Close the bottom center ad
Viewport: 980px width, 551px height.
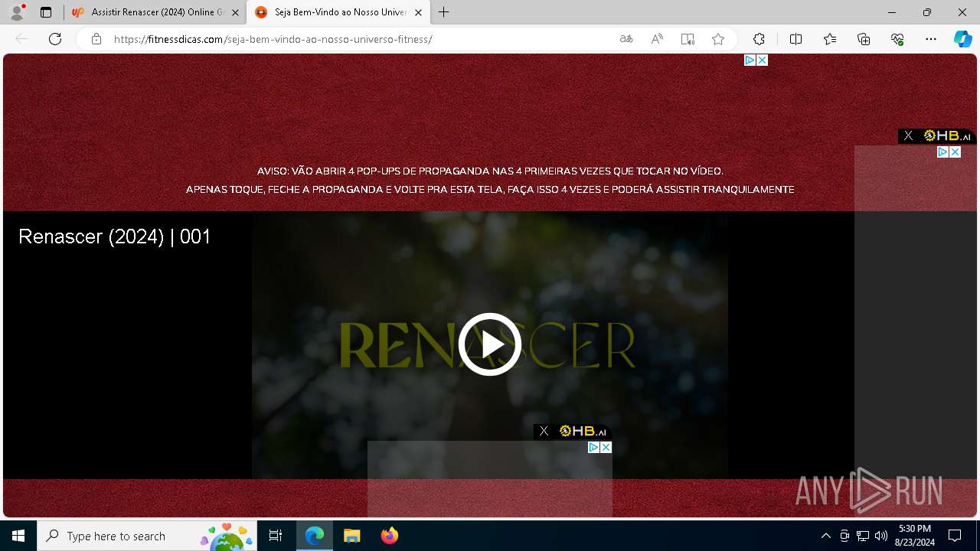point(606,447)
